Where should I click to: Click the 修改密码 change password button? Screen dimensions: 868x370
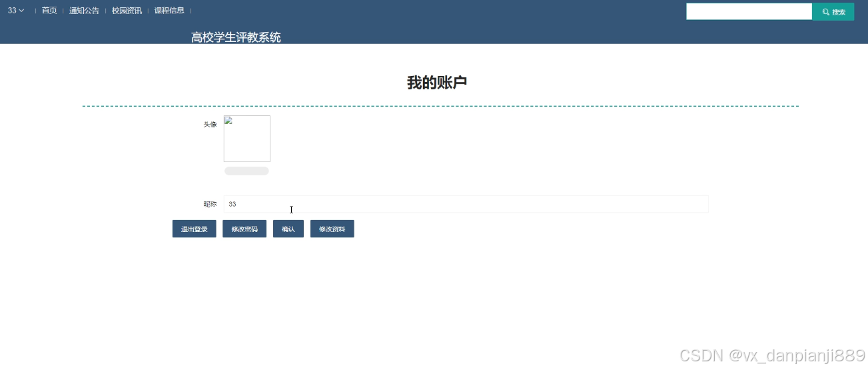point(244,229)
